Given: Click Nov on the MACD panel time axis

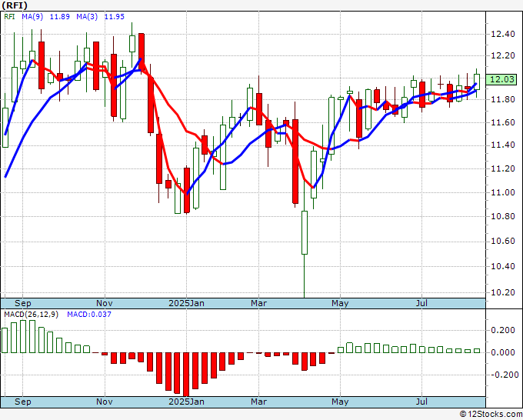Looking at the screenshot, I should coord(105,402).
